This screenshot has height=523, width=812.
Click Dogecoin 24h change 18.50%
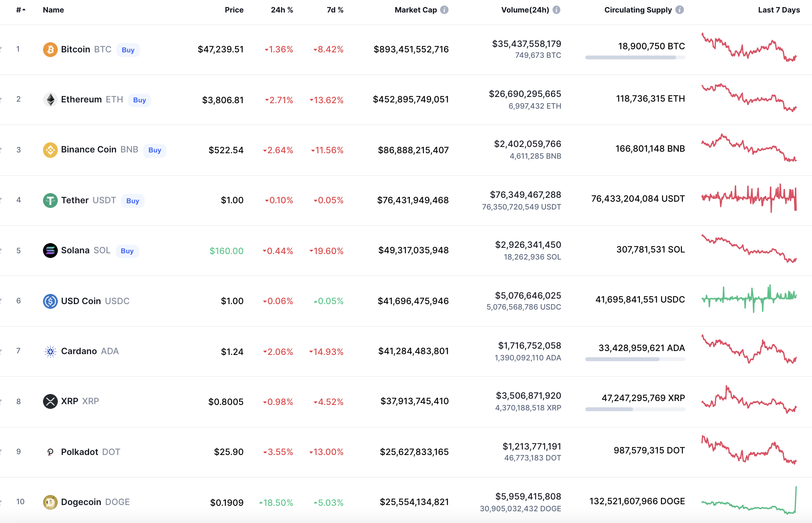[x=276, y=503]
